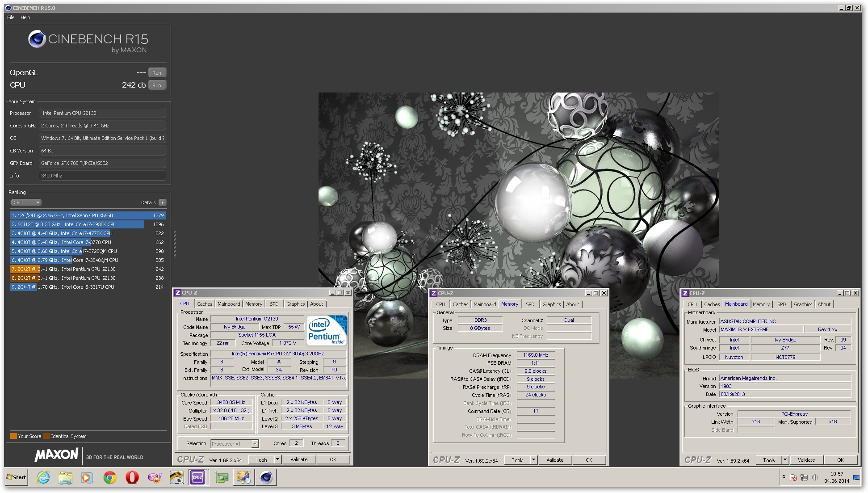
Task: Open the green hardware card taskbar icon
Action: 222,477
